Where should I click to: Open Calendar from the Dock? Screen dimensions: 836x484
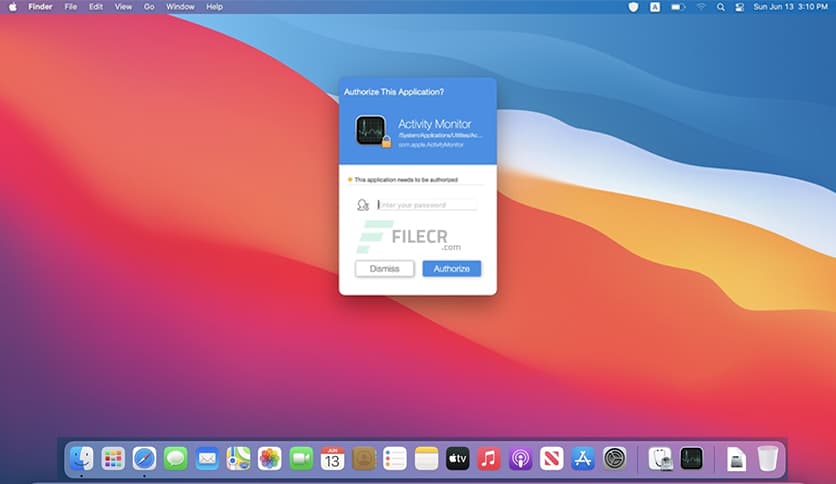332,458
